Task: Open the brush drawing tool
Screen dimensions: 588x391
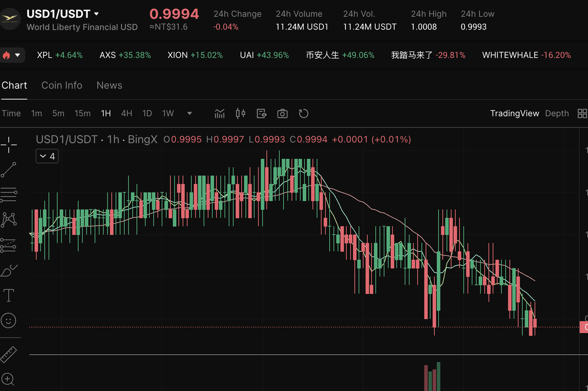Action: 9,271
